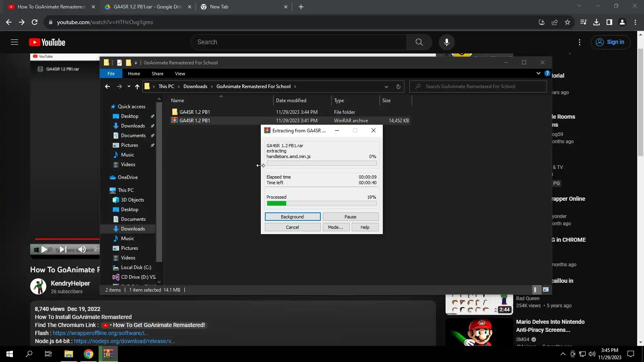Open Customize Quick Access Toolbar dropdown
Screen dimensions: 644x362
point(136,63)
